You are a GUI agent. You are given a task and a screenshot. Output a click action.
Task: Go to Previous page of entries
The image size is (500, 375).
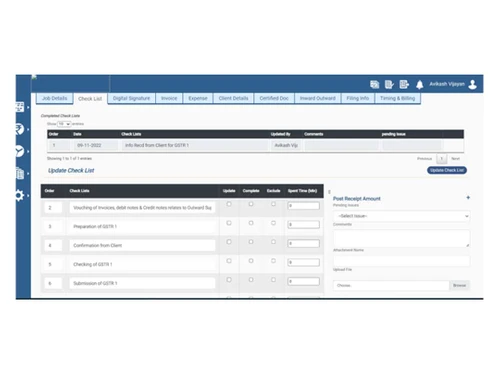click(424, 159)
